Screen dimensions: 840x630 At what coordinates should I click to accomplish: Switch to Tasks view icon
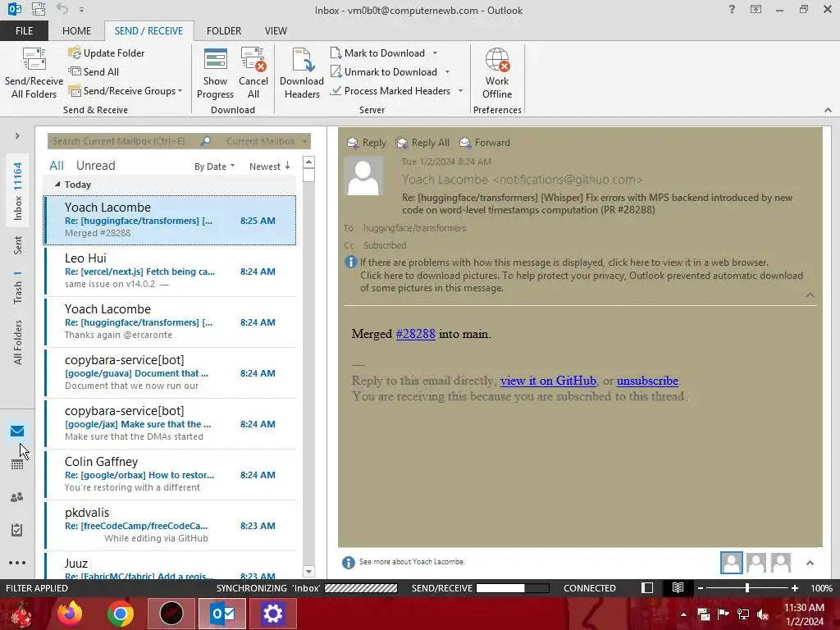(17, 530)
